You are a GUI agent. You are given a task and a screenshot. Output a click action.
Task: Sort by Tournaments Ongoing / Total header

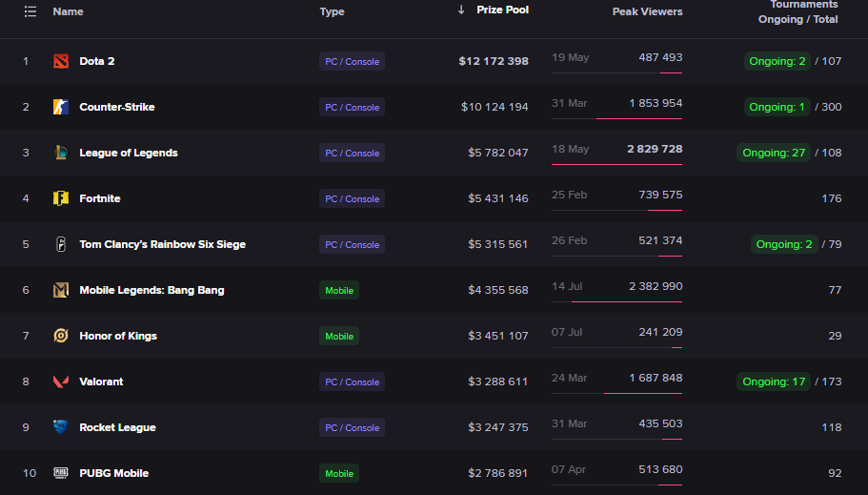[797, 11]
